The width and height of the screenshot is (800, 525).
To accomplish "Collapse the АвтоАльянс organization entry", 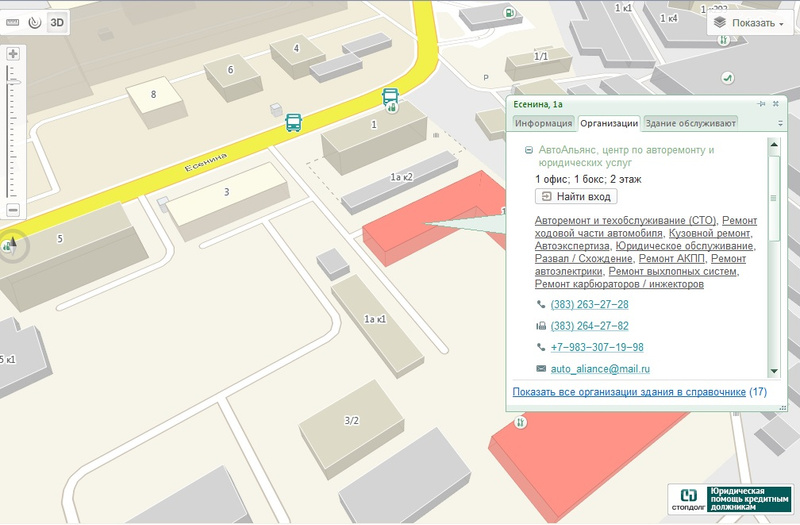I will coord(529,150).
